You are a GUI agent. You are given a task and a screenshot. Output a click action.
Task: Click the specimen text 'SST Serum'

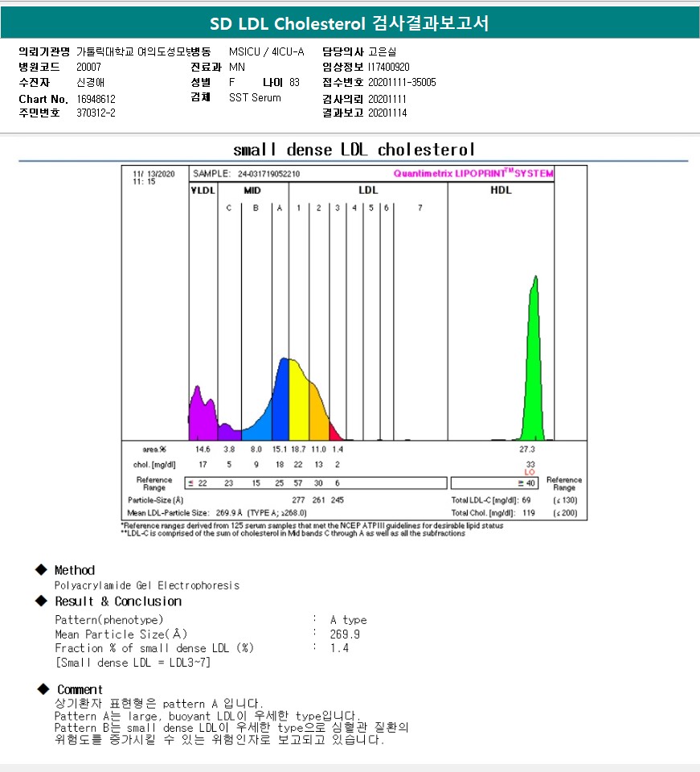tap(255, 97)
